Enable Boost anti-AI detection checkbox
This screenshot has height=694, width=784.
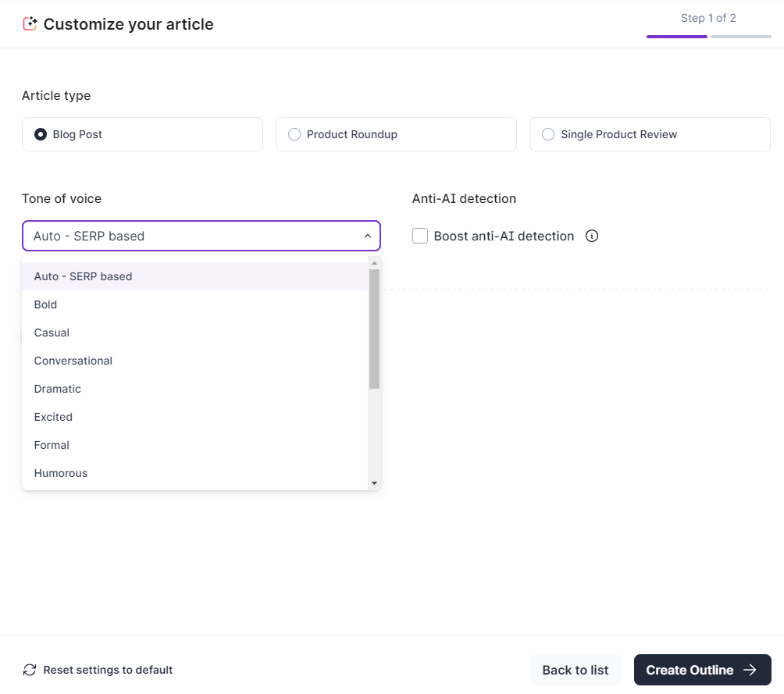tap(420, 236)
